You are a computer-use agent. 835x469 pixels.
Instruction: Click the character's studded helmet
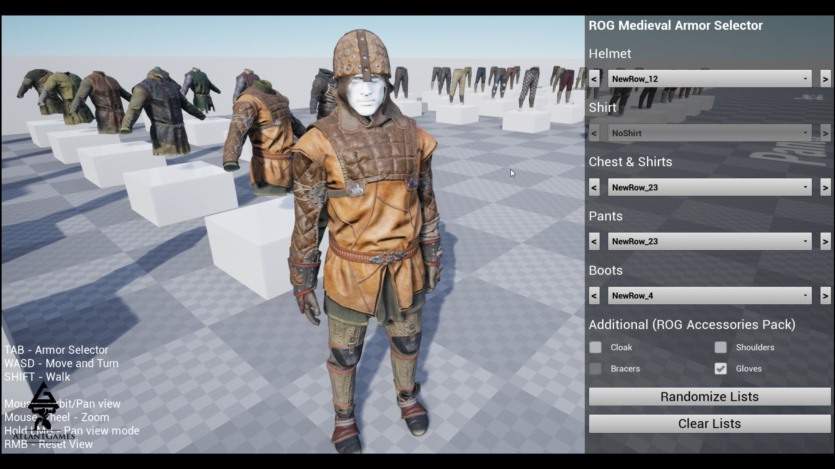point(362,53)
